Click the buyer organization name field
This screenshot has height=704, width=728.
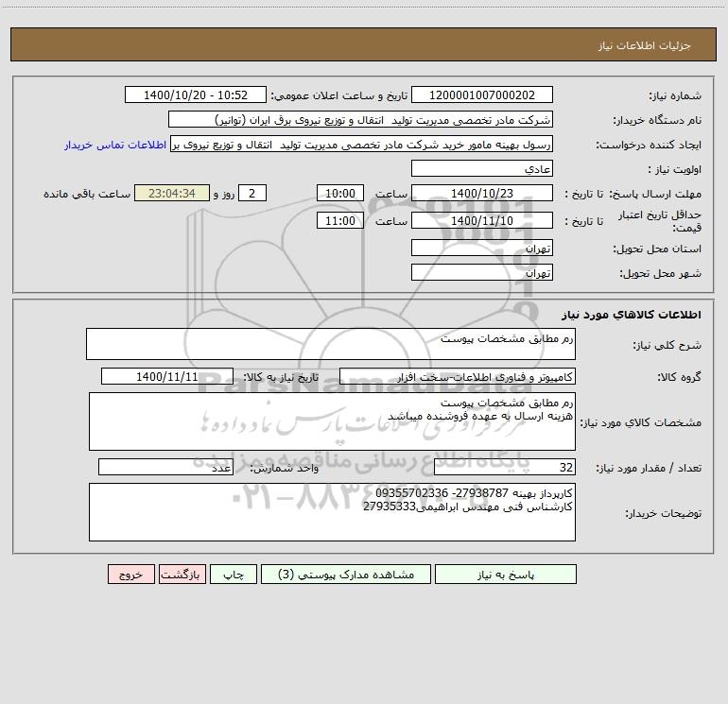pos(360,119)
